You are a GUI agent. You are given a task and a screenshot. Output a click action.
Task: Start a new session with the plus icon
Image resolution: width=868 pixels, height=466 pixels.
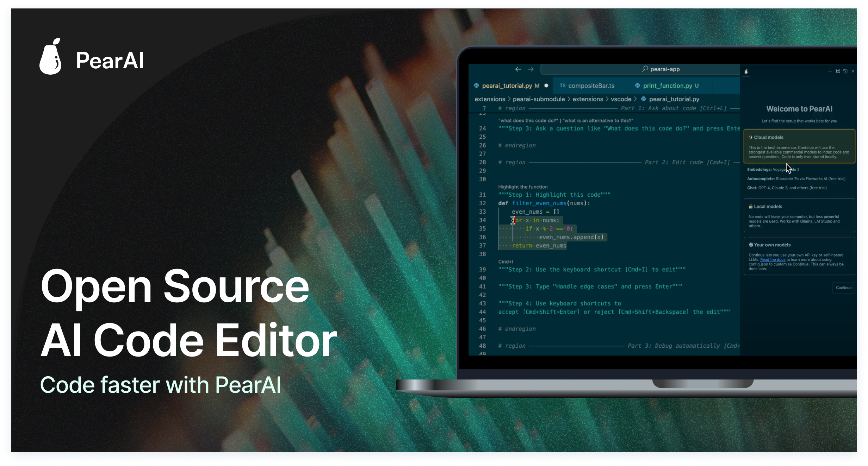coord(830,71)
